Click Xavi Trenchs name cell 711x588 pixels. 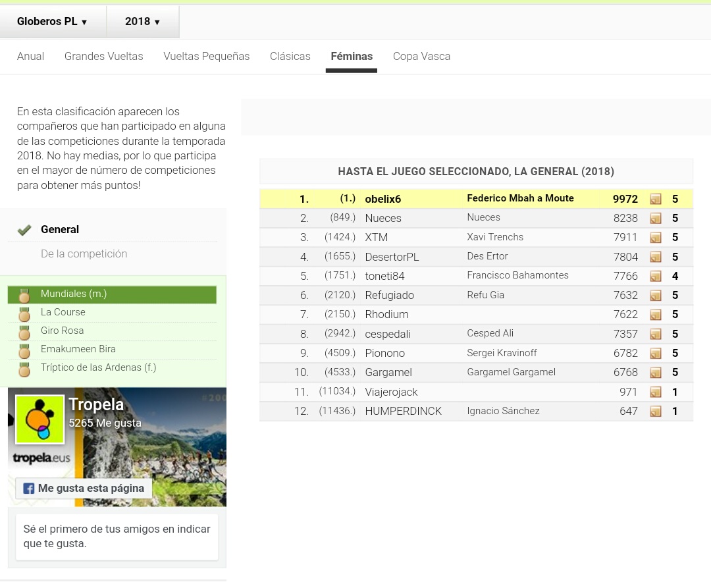pos(495,237)
